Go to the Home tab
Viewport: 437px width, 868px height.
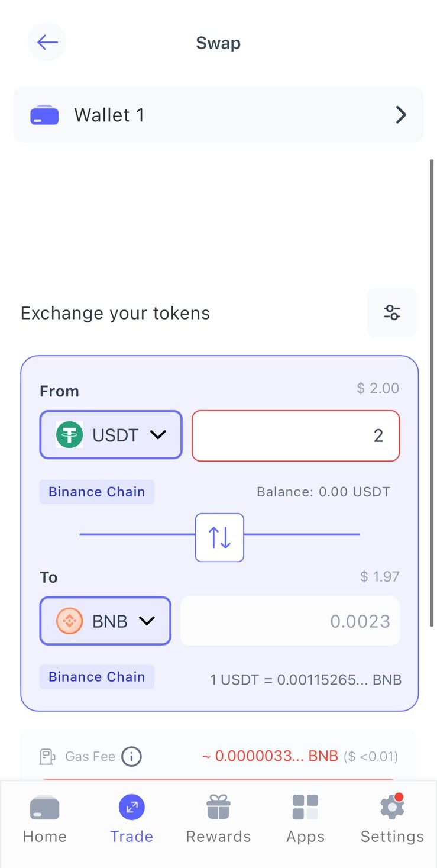pos(44,819)
